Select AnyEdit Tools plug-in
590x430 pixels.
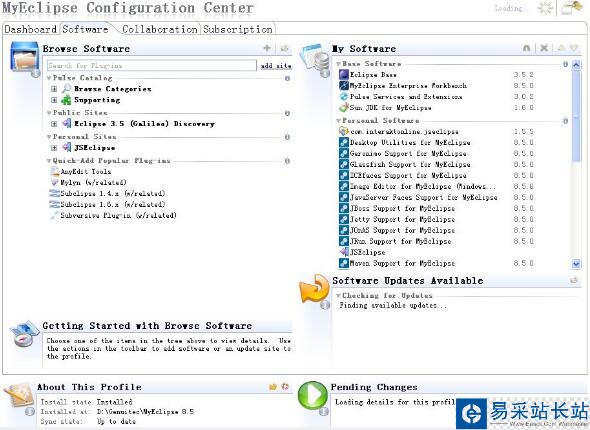pos(85,172)
